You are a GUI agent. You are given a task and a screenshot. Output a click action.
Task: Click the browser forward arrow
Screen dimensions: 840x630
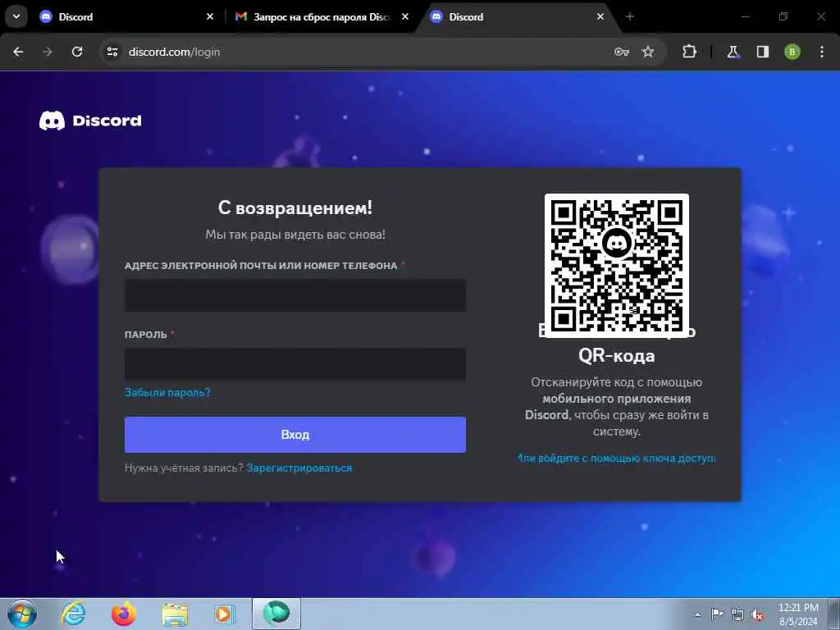tap(48, 52)
